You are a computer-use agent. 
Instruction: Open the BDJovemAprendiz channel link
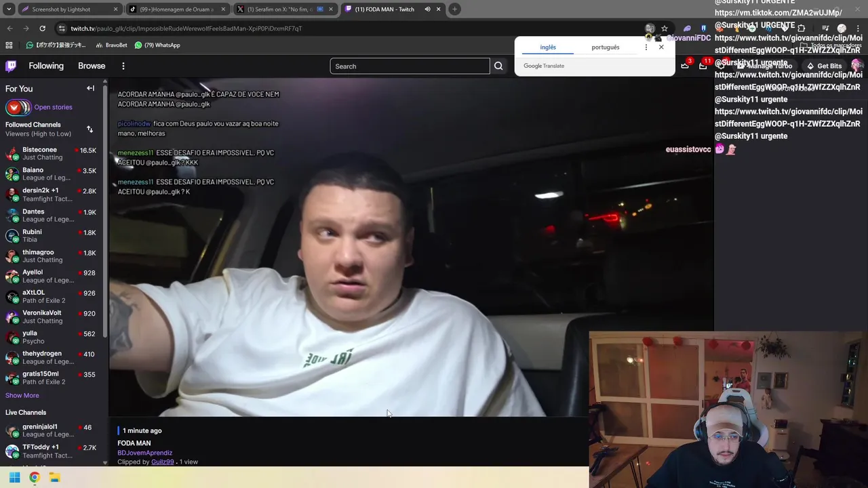click(x=144, y=453)
